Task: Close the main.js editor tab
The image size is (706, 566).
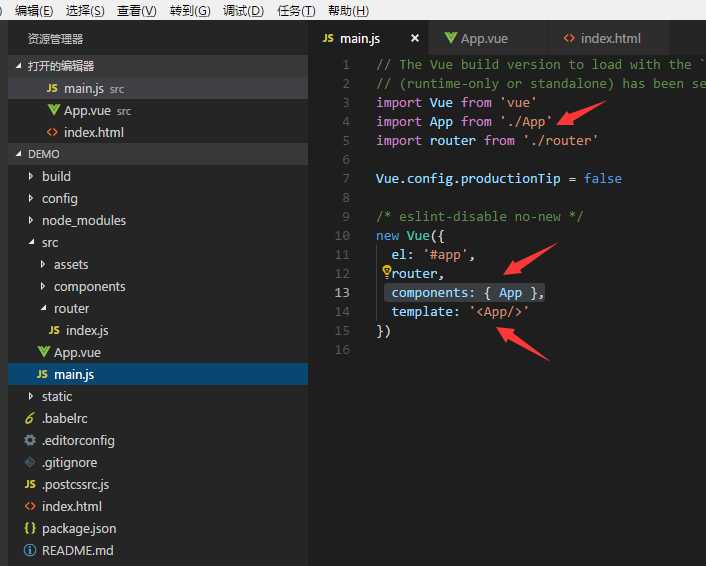Action: (x=415, y=38)
